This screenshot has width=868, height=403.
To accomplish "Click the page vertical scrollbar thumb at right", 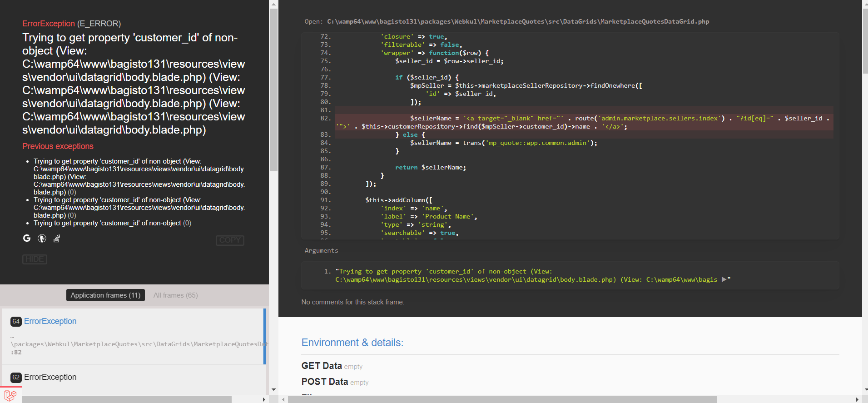I will point(865,41).
